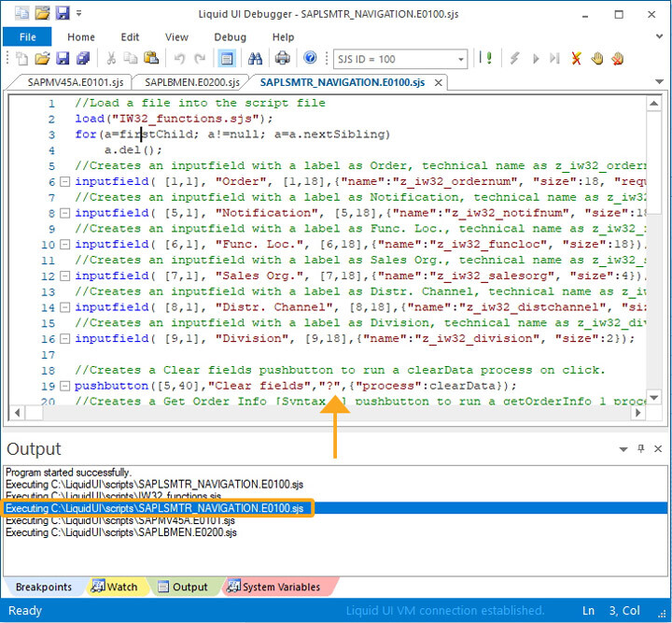Screen dimensions: 672x623
Task: Switch to the System Variables tab
Action: [x=276, y=587]
